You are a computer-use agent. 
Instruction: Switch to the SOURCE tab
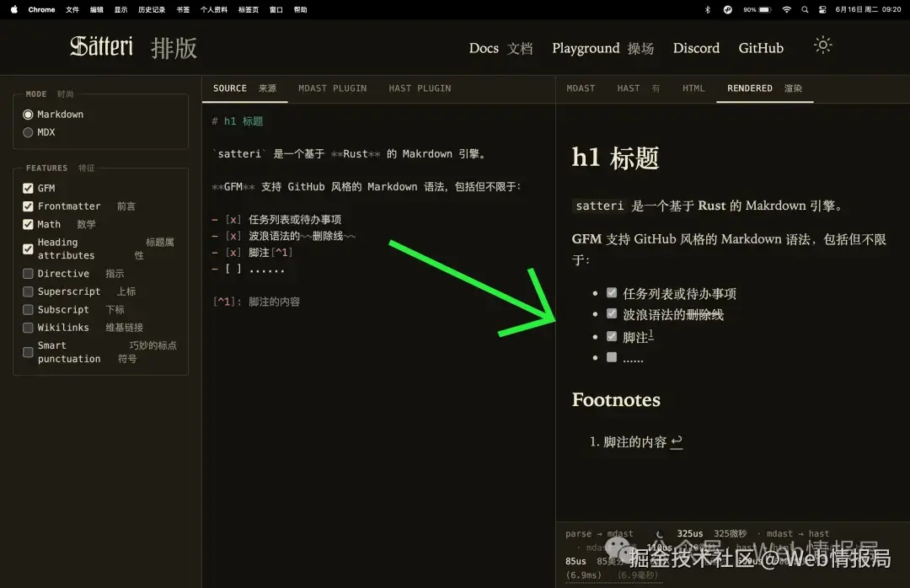pos(244,88)
